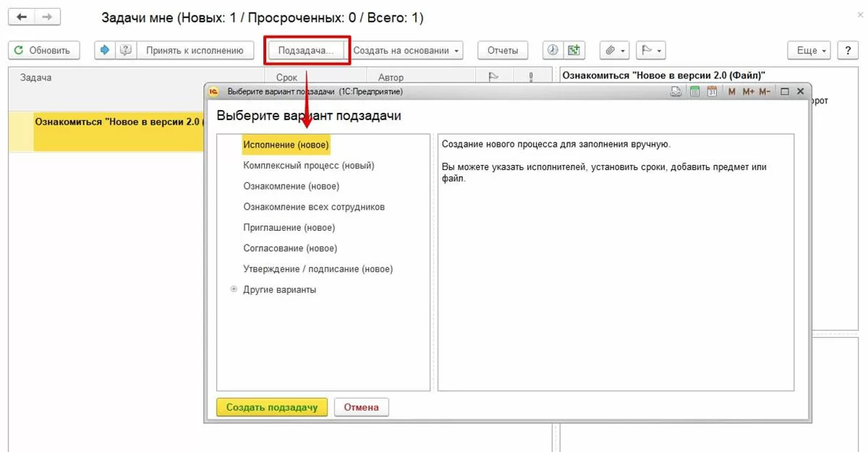Image resolution: width=868 pixels, height=452 pixels.
Task: Click 'Принять к исполнению' button
Action: click(x=194, y=50)
